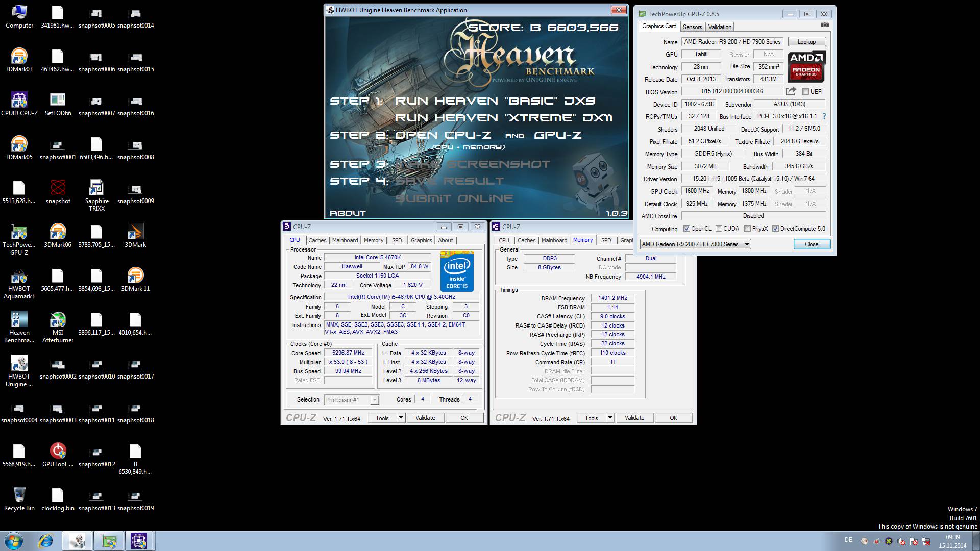
Task: Launch Internet Explorer from the taskbar
Action: (46, 541)
